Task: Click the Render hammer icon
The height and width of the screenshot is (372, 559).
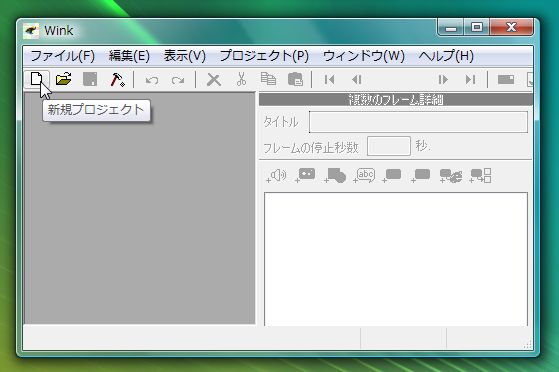Action: tap(117, 80)
